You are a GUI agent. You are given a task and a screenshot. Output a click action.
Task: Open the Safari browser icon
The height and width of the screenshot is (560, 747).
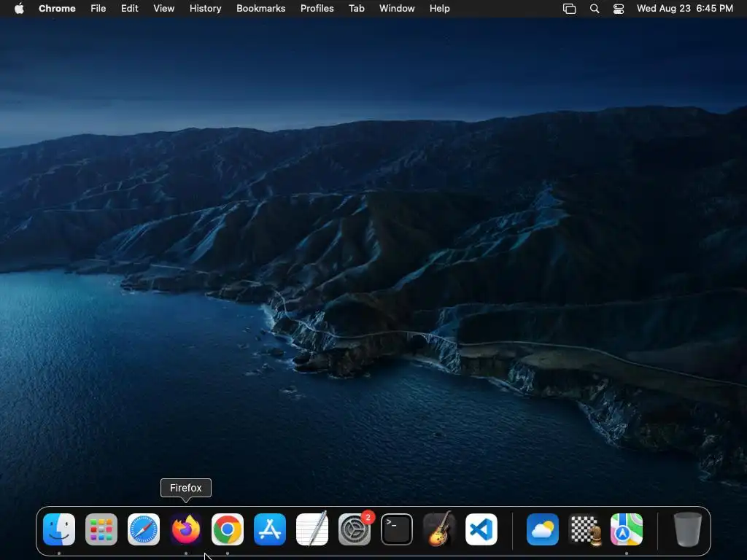144,529
